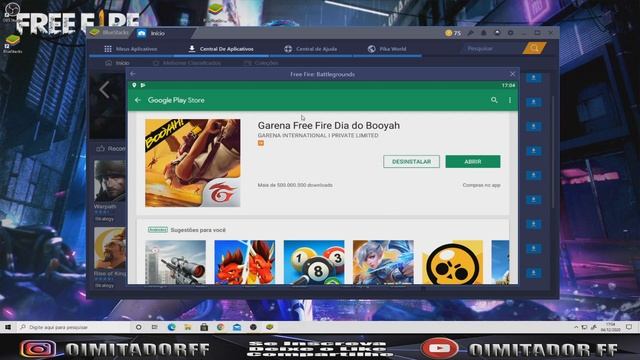Launch Microsoft Edge from the taskbar

171,327
